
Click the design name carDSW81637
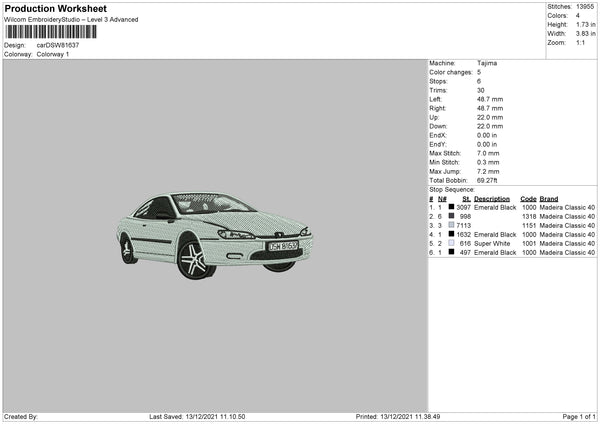pyautogui.click(x=58, y=45)
